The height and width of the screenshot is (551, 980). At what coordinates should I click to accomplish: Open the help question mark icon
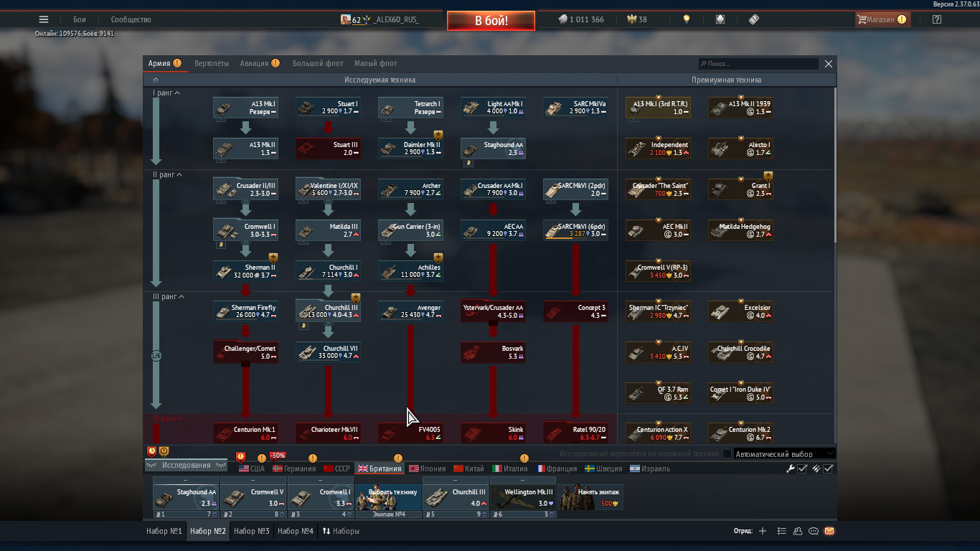click(x=936, y=19)
